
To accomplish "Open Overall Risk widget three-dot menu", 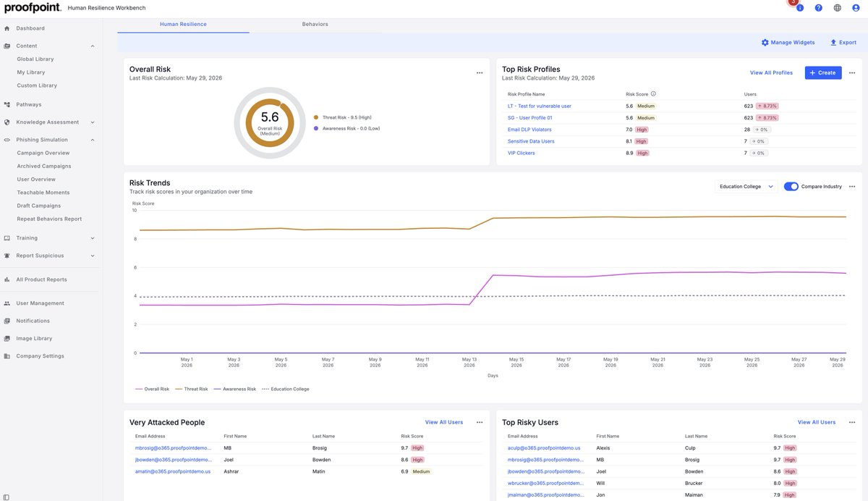I will [480, 72].
